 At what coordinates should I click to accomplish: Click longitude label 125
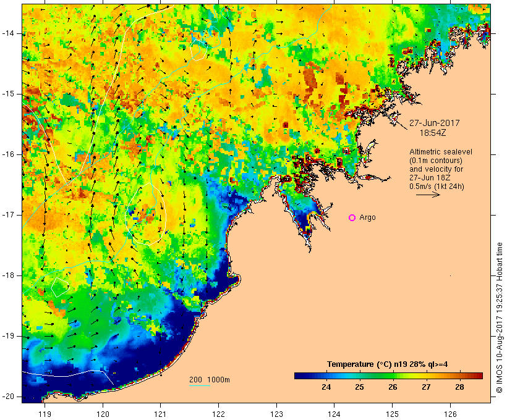392,414
